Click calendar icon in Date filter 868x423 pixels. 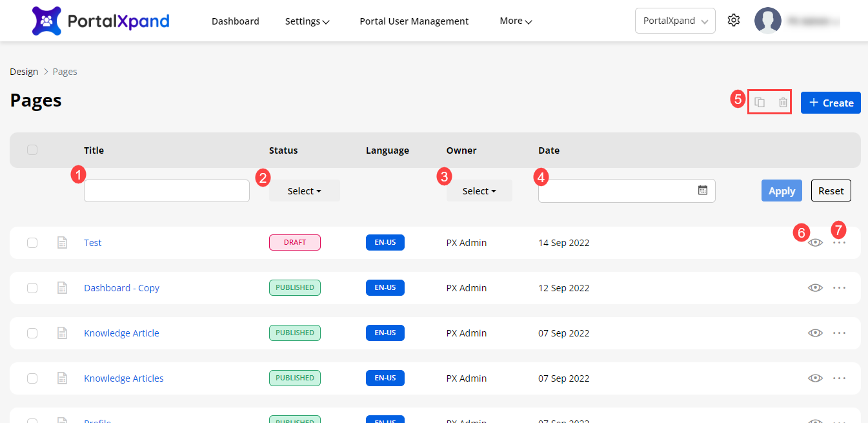click(x=703, y=191)
